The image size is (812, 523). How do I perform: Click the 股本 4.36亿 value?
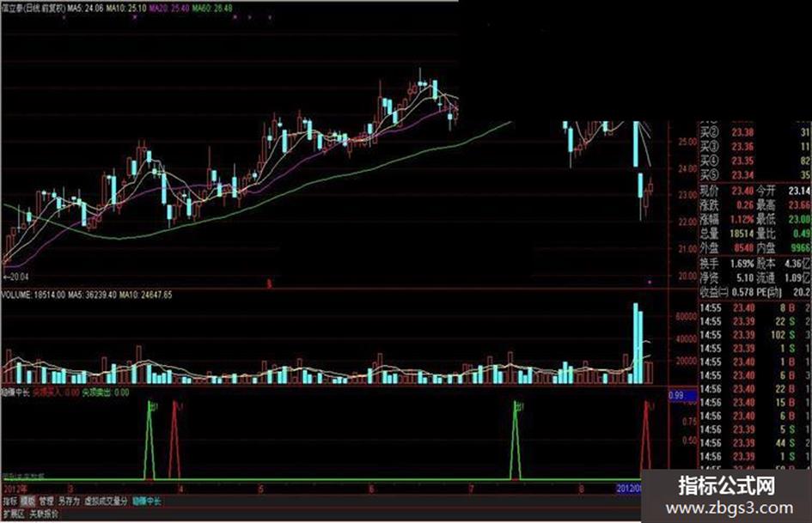click(799, 264)
